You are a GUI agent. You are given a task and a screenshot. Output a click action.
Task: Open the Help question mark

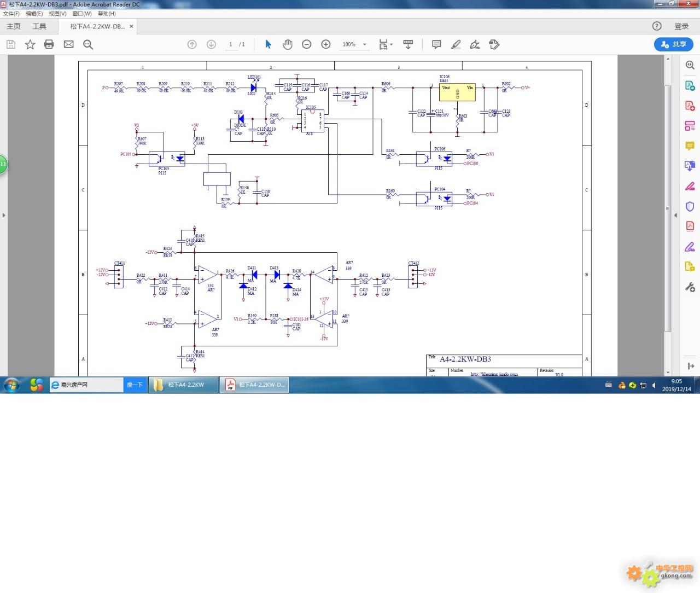click(x=657, y=26)
